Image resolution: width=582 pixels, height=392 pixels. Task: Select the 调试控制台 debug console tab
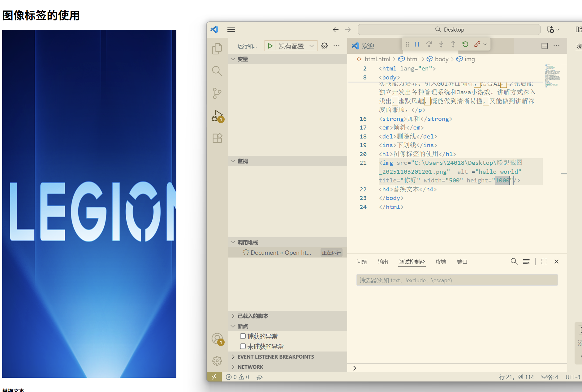(412, 262)
